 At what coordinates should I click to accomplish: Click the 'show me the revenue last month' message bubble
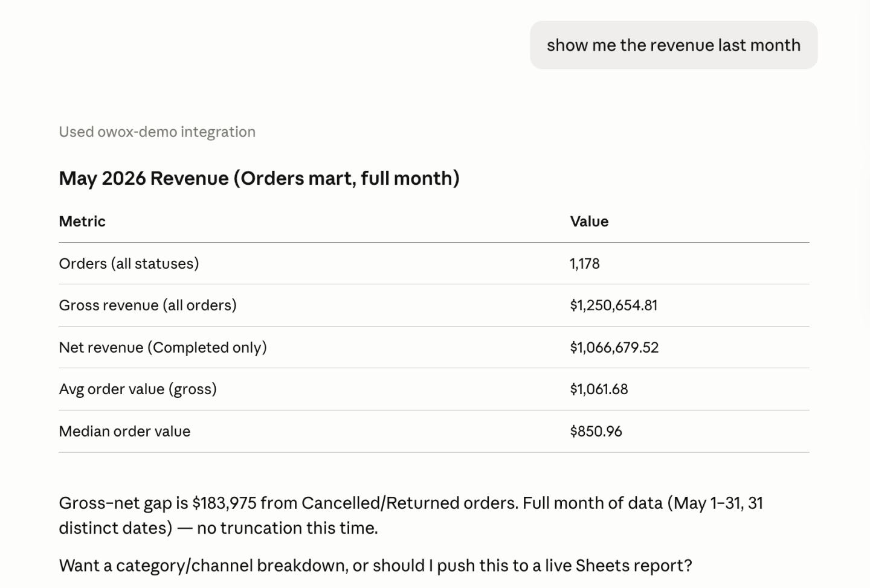(674, 45)
